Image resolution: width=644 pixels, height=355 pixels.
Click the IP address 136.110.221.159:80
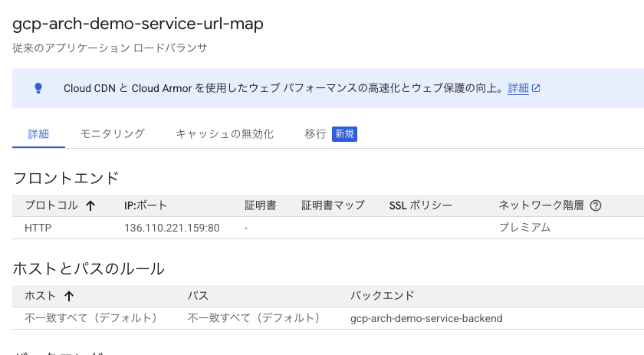172,228
